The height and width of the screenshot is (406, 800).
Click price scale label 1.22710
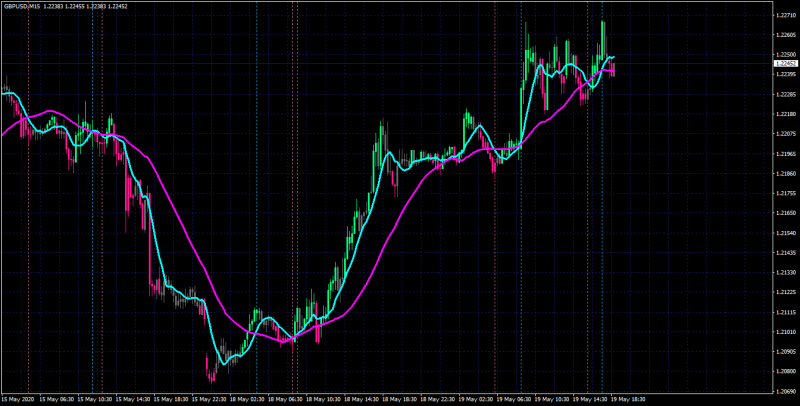coord(785,16)
